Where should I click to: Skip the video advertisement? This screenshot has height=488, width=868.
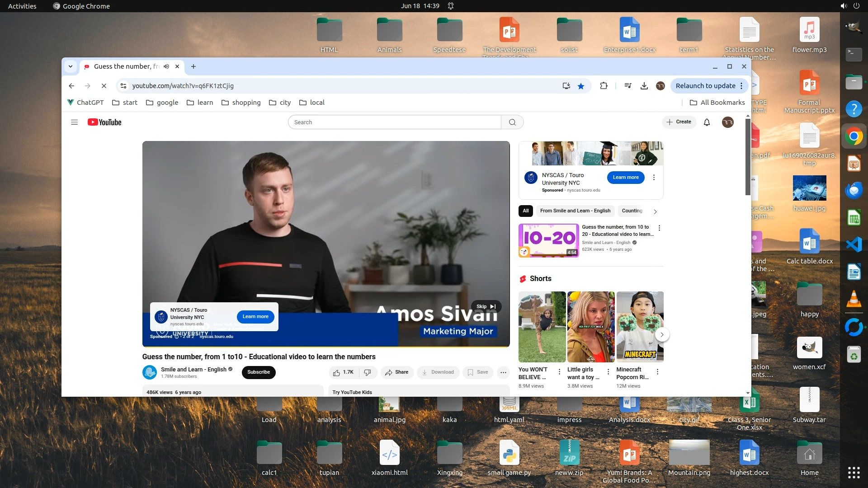coord(486,306)
